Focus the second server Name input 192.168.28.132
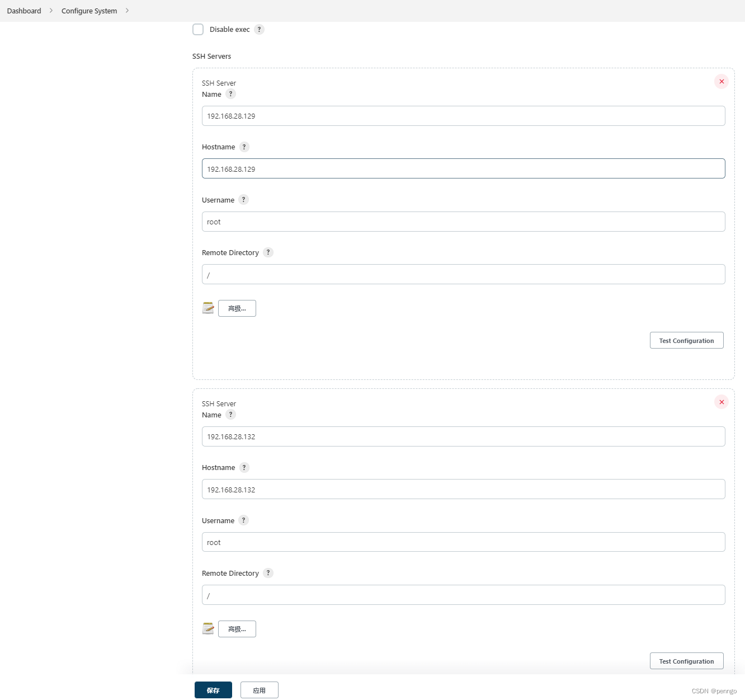Viewport: 745px width, 700px height. coord(463,436)
